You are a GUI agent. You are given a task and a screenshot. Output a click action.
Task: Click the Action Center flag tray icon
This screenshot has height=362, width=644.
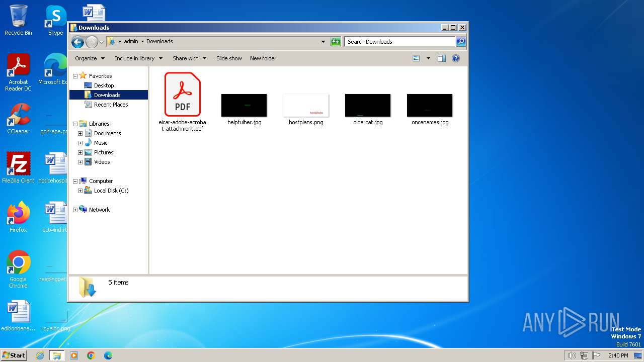point(596,355)
